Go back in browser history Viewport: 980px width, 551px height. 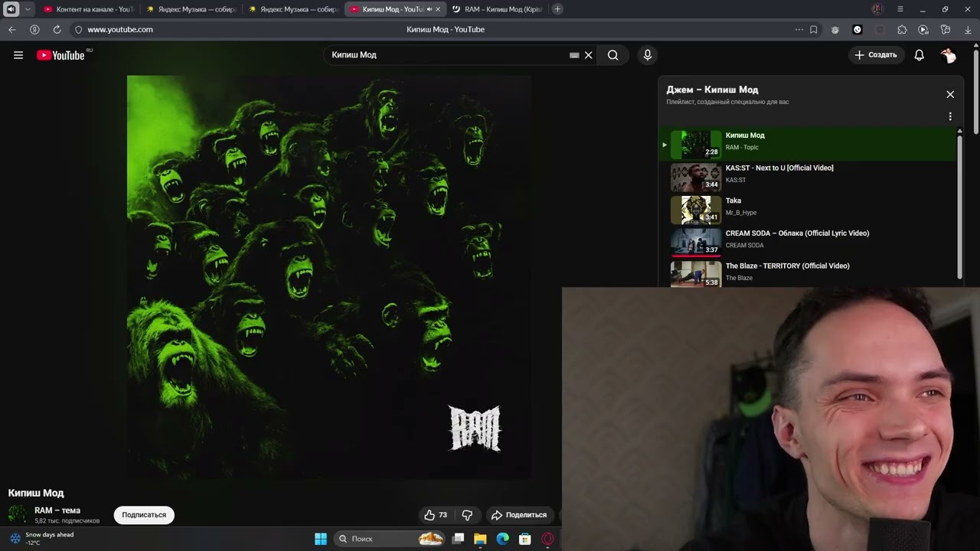click(x=12, y=30)
